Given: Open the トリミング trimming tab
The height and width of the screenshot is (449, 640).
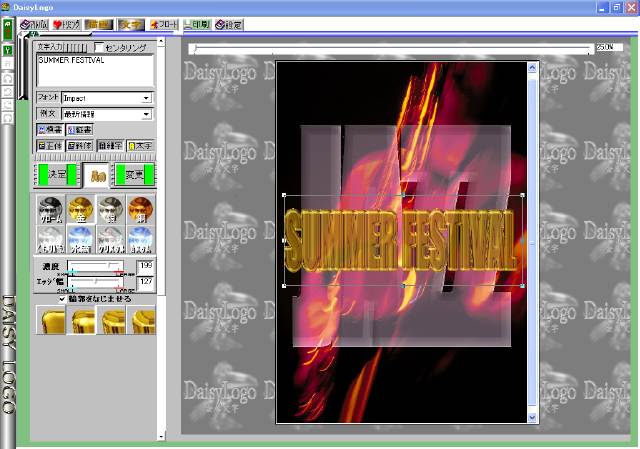Looking at the screenshot, I should click(67, 25).
